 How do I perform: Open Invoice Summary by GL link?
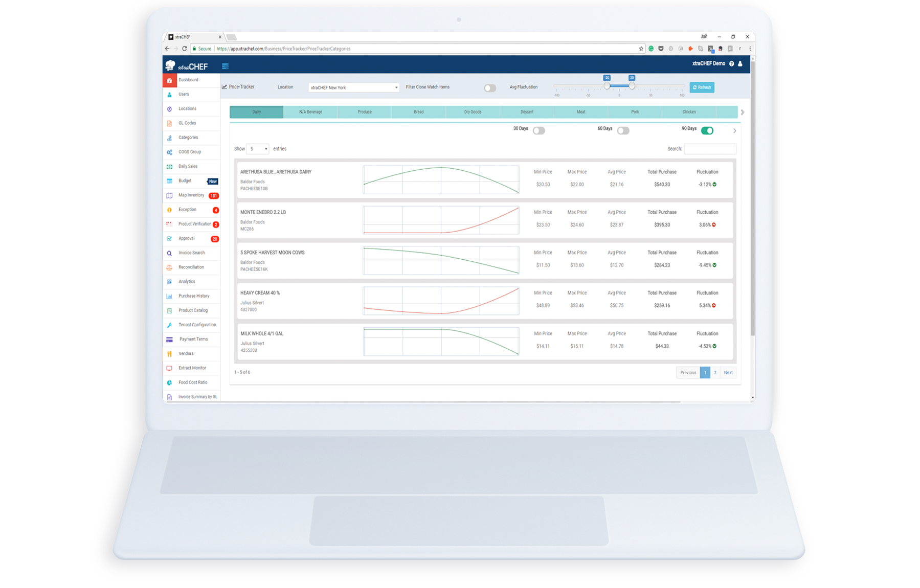198,397
